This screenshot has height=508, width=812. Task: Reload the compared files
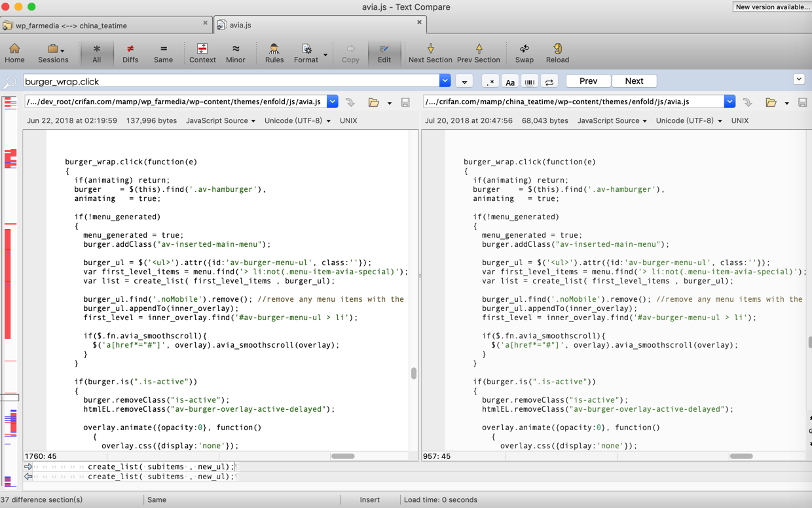tap(557, 52)
